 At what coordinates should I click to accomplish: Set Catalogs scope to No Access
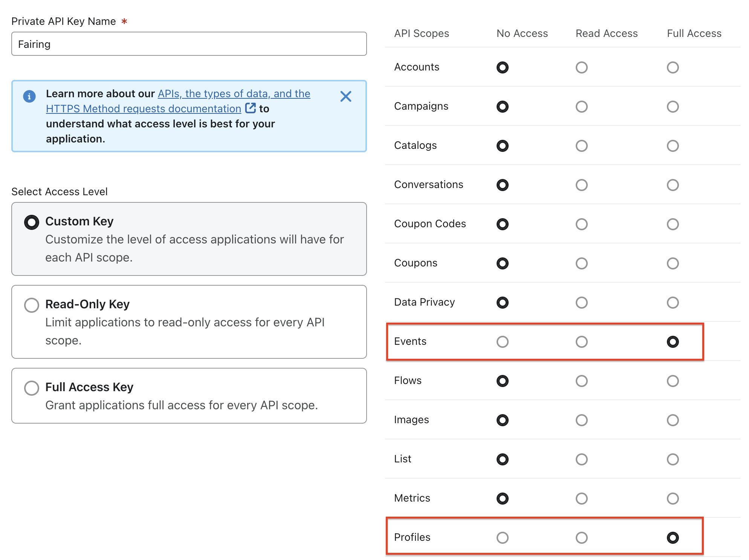click(502, 146)
